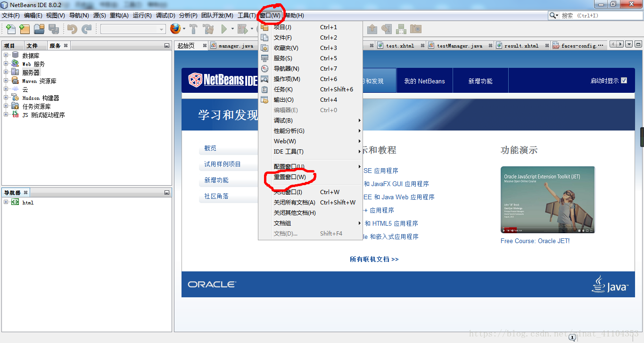Open Free Course: Oracle JET! link
The width and height of the screenshot is (644, 343).
point(535,241)
